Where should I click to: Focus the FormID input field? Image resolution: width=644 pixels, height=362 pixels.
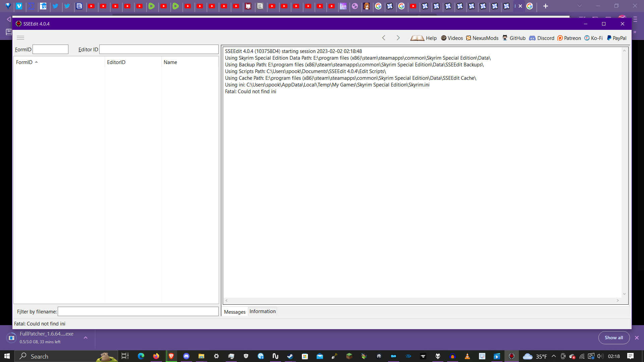pos(50,49)
